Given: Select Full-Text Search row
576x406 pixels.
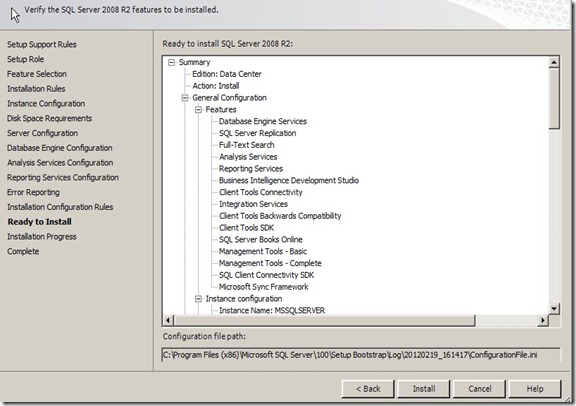Looking at the screenshot, I should pos(246,145).
